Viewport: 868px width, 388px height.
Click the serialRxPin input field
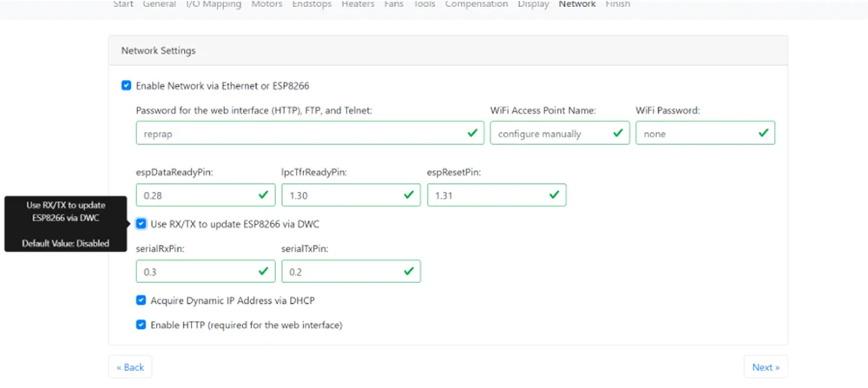tap(200, 272)
